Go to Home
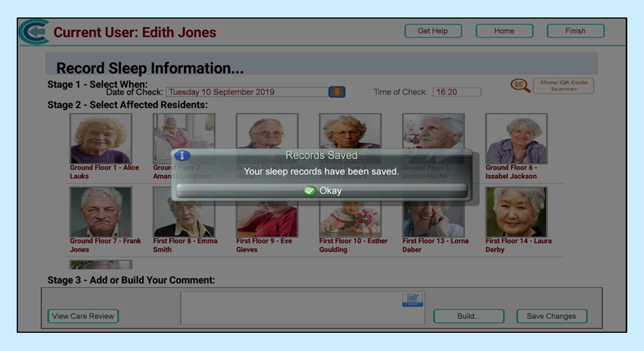644x351 pixels. click(504, 31)
